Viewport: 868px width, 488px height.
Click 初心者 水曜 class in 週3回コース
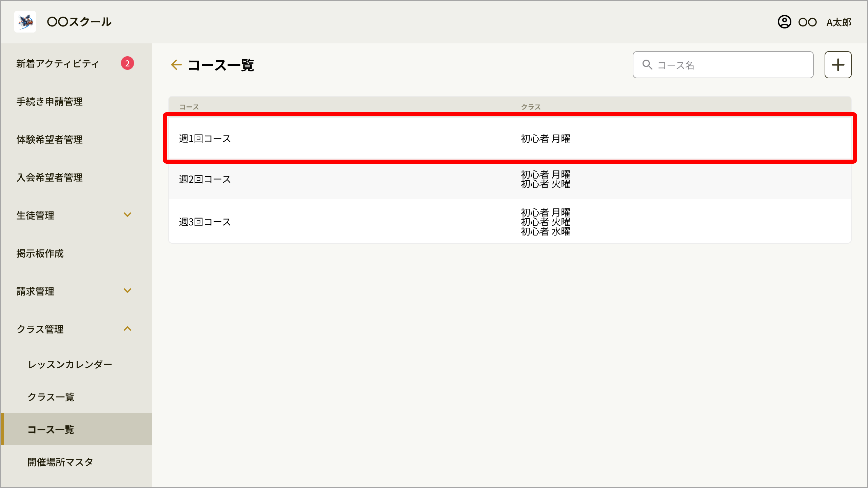546,231
